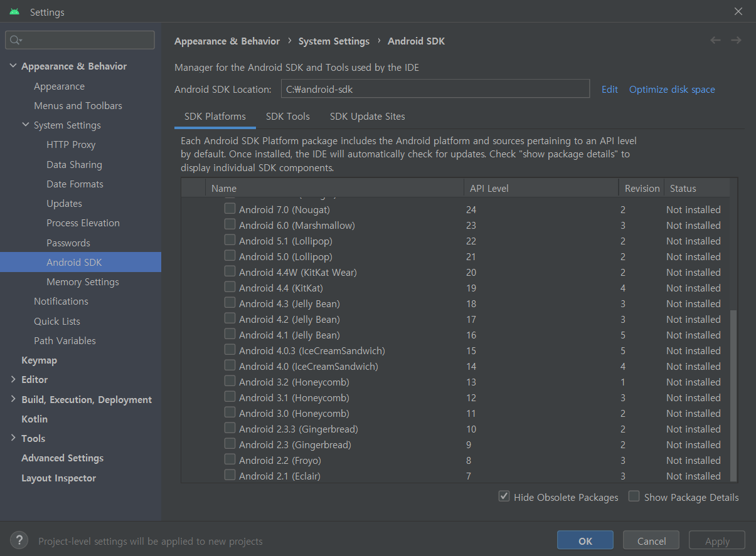Image resolution: width=756 pixels, height=556 pixels.
Task: Click the Android Studio logo icon
Action: (14, 12)
